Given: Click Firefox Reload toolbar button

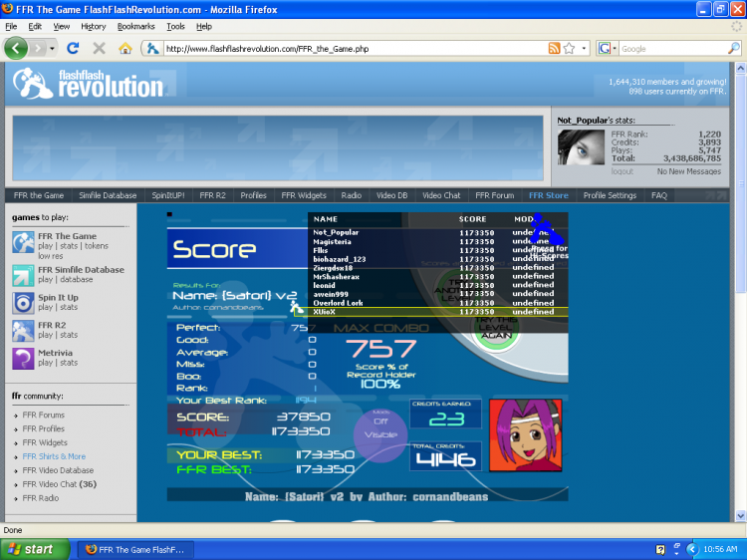Looking at the screenshot, I should pyautogui.click(x=73, y=48).
